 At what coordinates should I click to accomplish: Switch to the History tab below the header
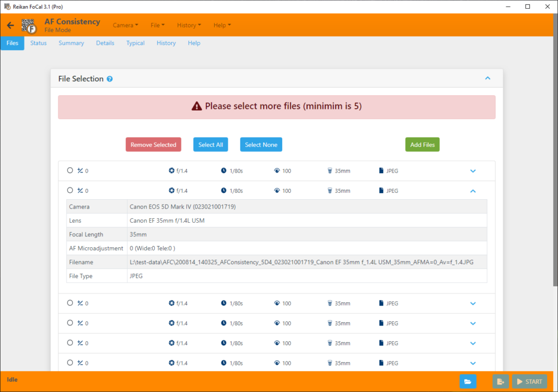pos(166,43)
